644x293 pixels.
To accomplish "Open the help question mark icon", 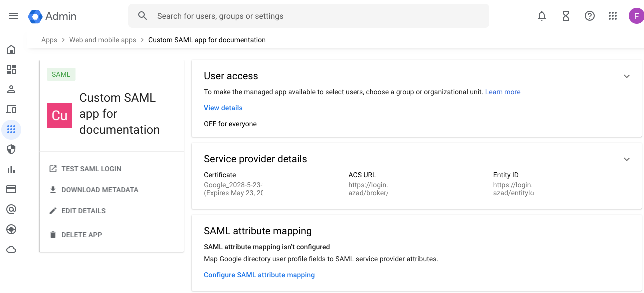I will pos(590,16).
